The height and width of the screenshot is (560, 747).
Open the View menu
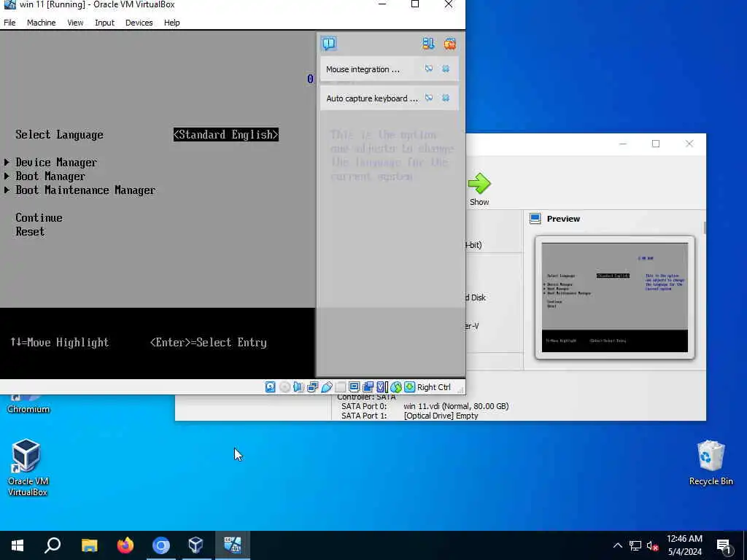click(x=75, y=23)
